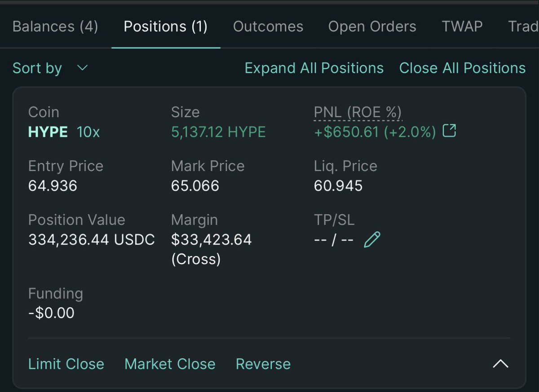Click the Limit Close button
This screenshot has height=392, width=539.
coord(66,364)
